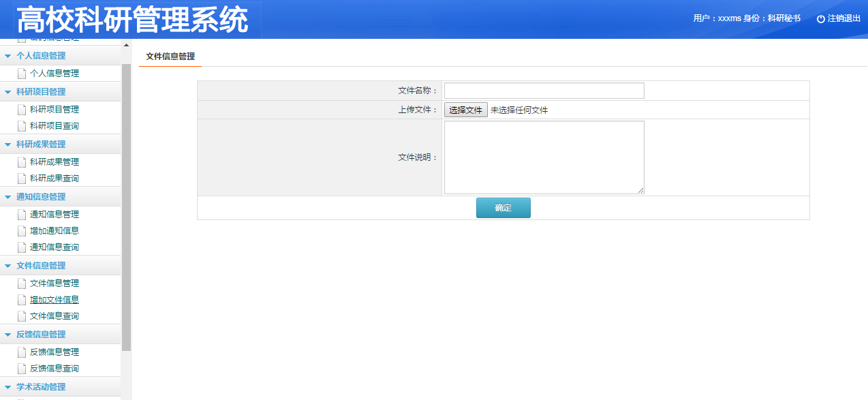The image size is (868, 400).
Task: Collapse the 学术活动管理 section arrow
Action: (7, 387)
